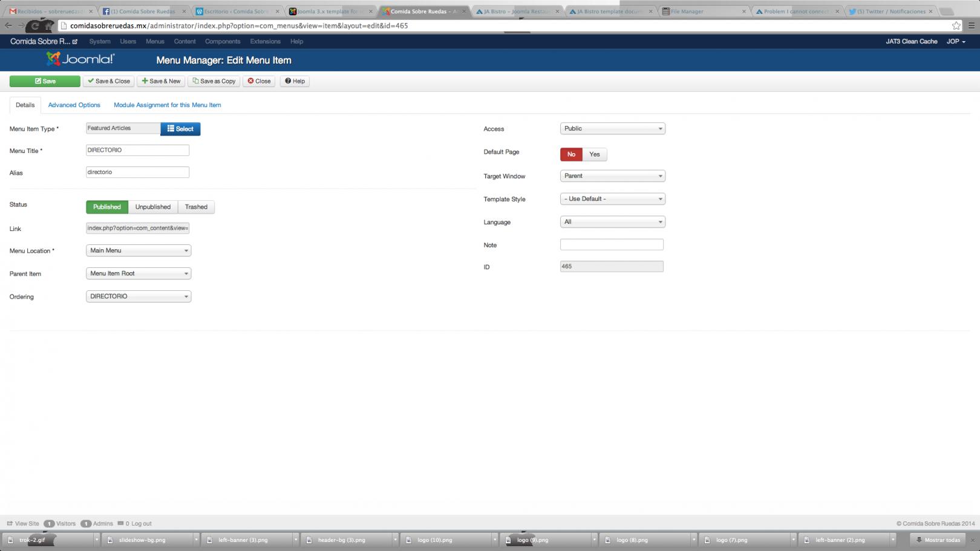980x551 pixels.
Task: Click the Help button in the toolbar
Action: [x=295, y=81]
